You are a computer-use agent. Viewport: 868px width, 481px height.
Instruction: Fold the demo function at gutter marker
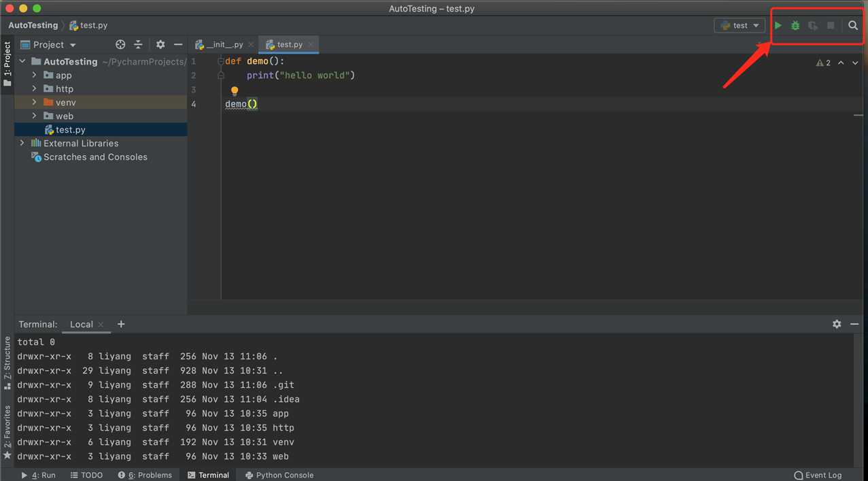tap(221, 61)
